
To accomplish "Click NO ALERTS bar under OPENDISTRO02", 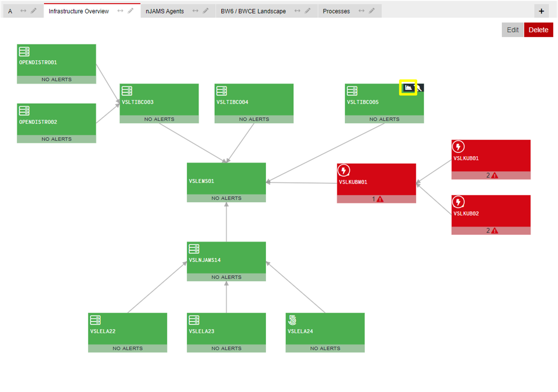I will click(57, 139).
